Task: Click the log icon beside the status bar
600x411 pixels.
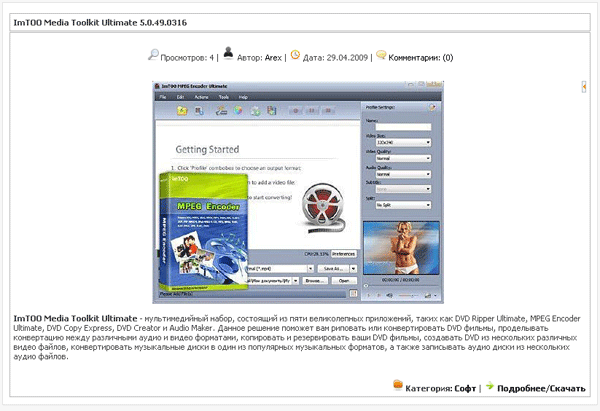Action: point(353,294)
